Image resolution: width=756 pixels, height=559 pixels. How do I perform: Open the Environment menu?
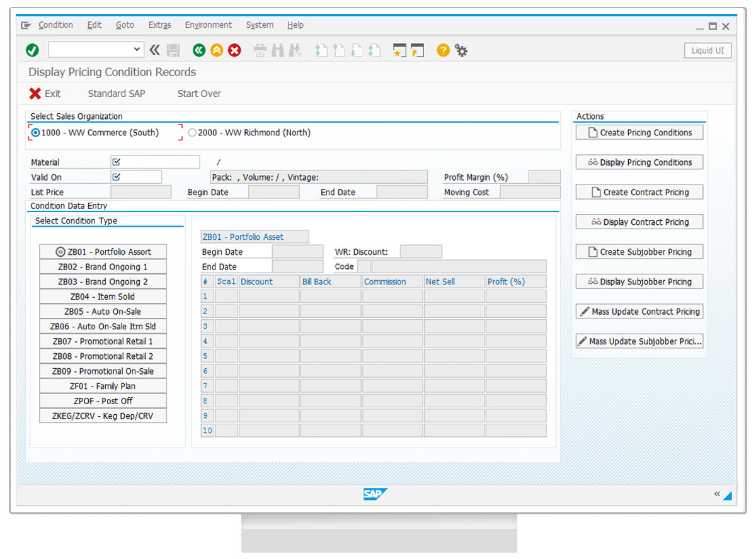point(208,25)
